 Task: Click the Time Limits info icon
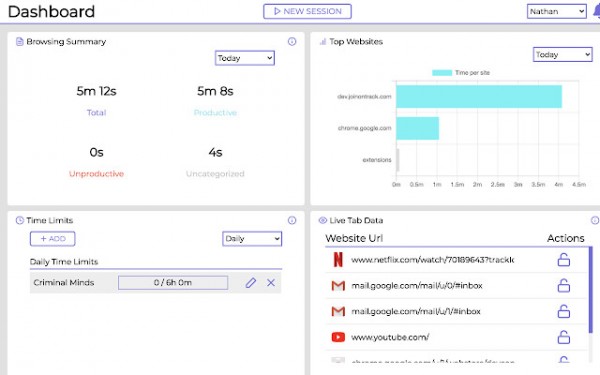292,220
